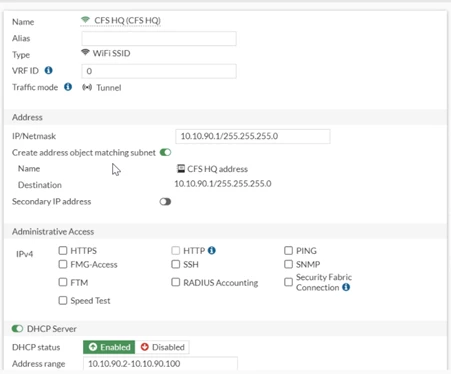The height and width of the screenshot is (374, 451).
Task: Check the FMG-Access checkbox
Action: pos(63,264)
